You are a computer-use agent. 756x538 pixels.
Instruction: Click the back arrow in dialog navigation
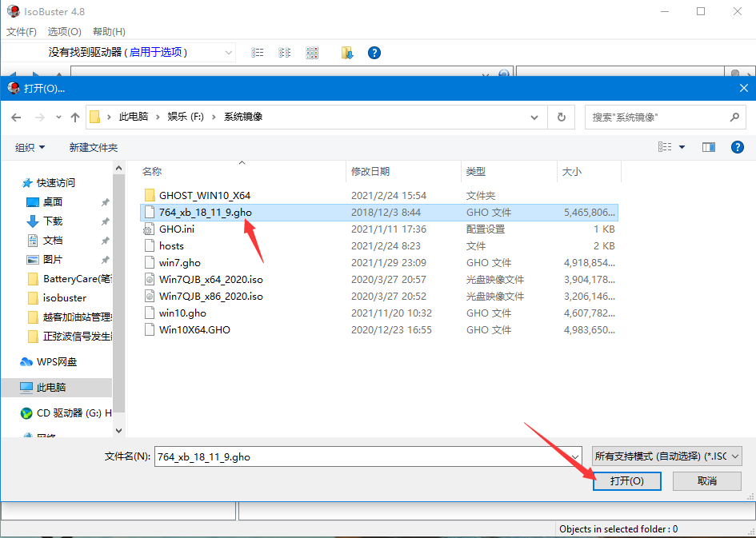click(16, 117)
